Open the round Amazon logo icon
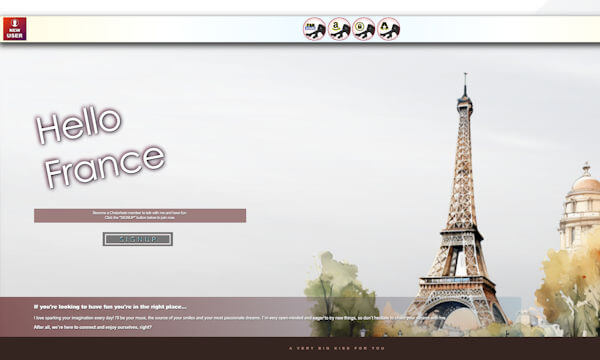The image size is (600, 360). pos(339,29)
